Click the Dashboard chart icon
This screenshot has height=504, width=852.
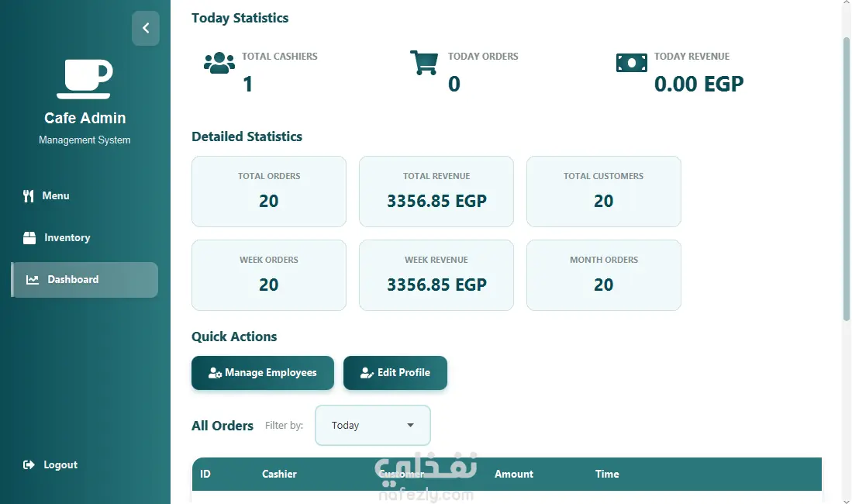[x=33, y=279]
